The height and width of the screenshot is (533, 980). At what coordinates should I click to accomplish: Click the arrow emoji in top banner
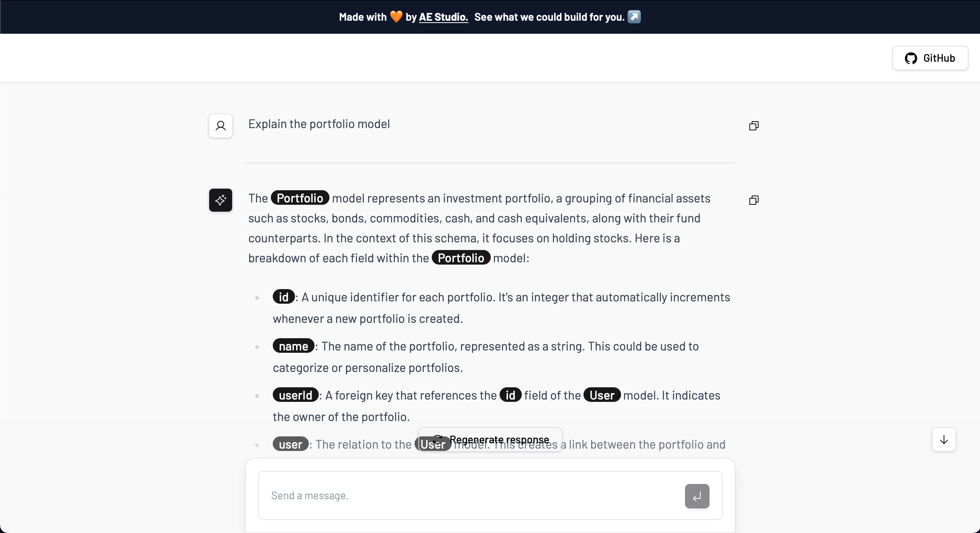634,17
